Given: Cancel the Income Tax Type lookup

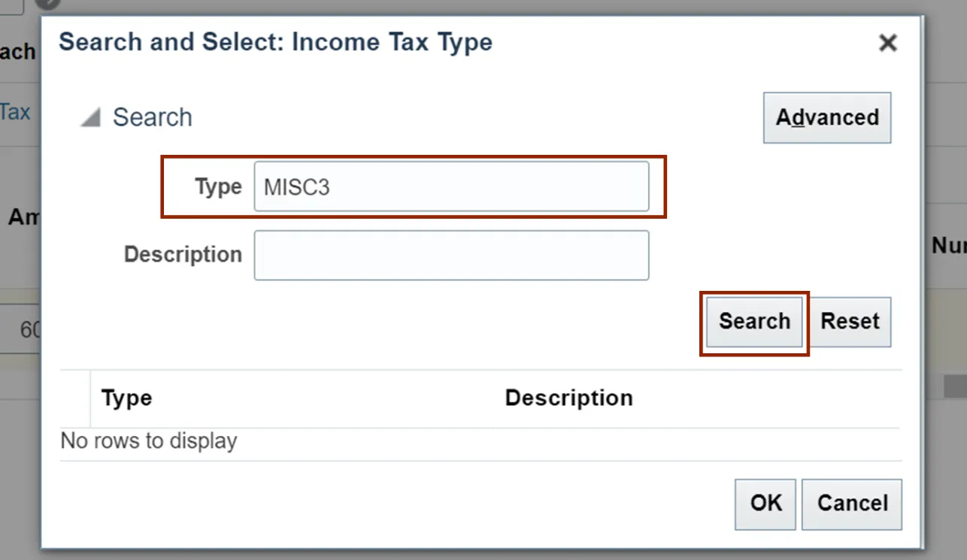Looking at the screenshot, I should (852, 503).
